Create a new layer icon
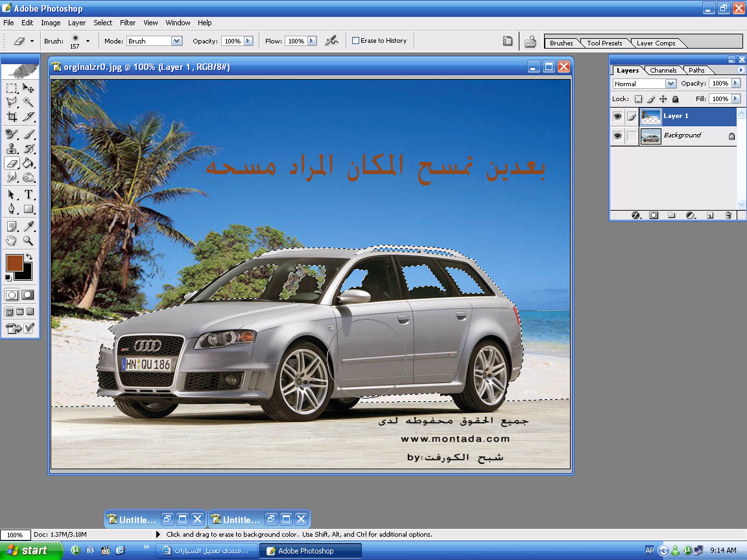This screenshot has height=560, width=747. (x=710, y=215)
